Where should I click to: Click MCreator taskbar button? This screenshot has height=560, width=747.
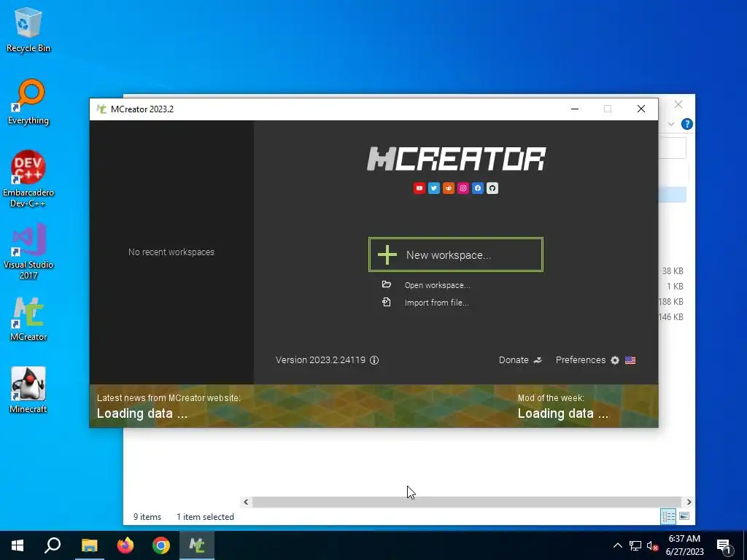[x=197, y=545]
